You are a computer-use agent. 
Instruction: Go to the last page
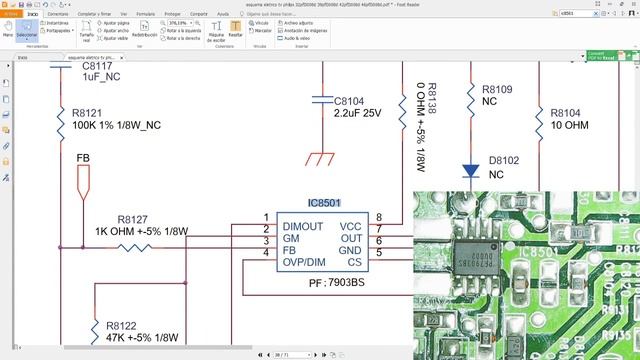(x=324, y=355)
